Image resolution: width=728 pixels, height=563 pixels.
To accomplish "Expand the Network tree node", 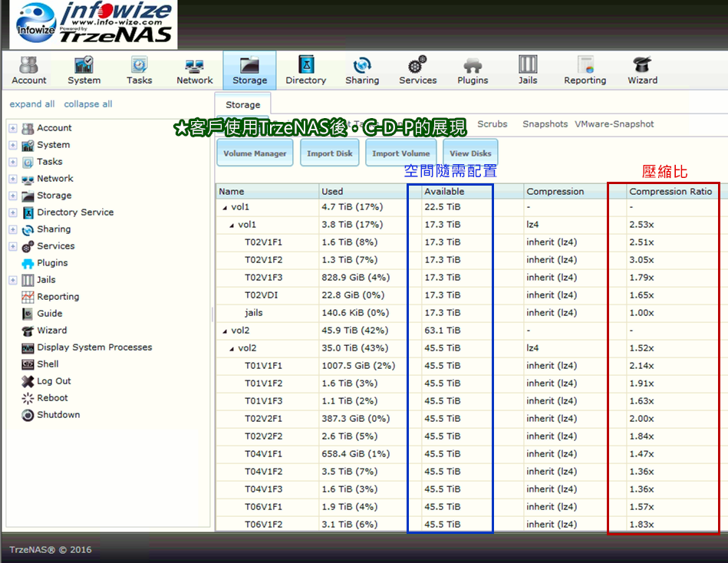I will tap(13, 179).
